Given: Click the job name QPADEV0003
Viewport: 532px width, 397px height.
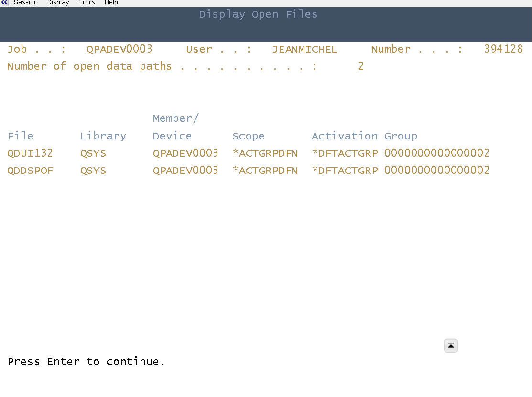Looking at the screenshot, I should pyautogui.click(x=119, y=49).
